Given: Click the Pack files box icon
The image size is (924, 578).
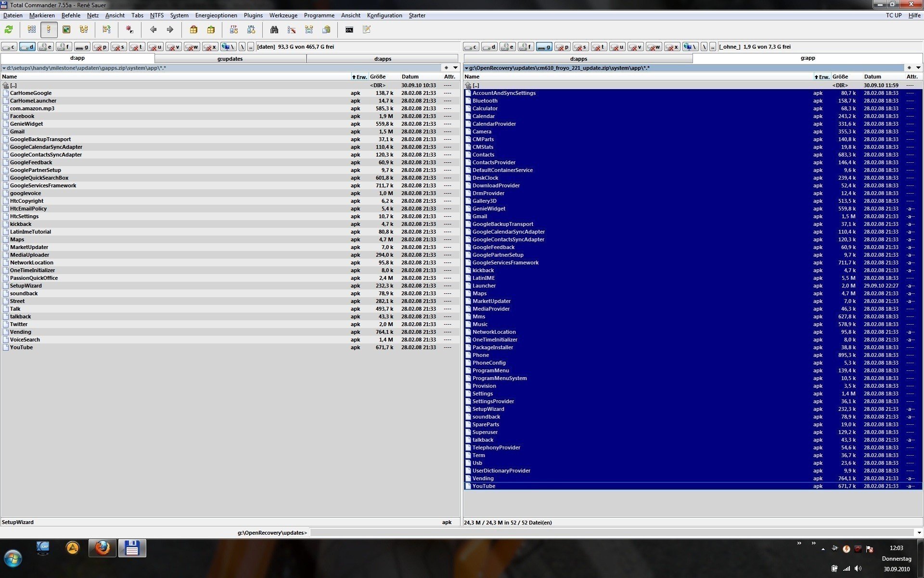Looking at the screenshot, I should pyautogui.click(x=193, y=30).
